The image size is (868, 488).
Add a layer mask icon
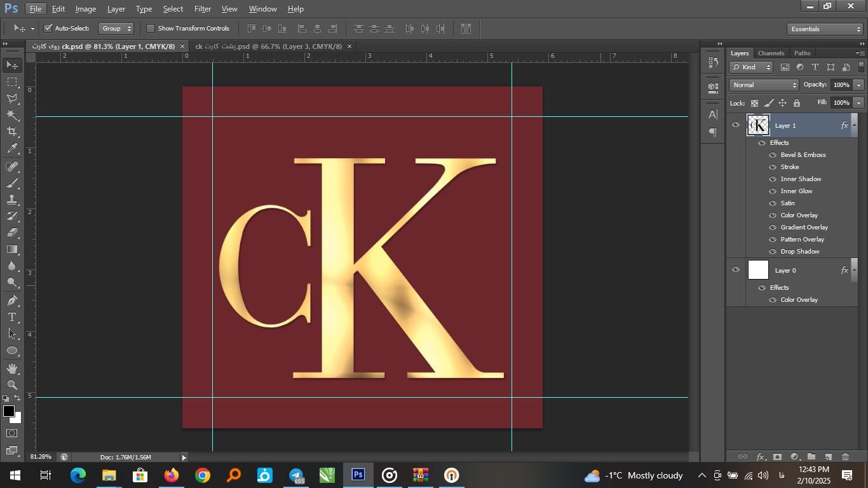[777, 457]
